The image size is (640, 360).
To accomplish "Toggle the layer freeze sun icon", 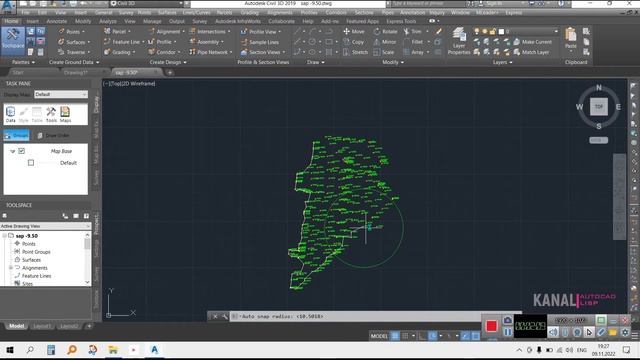I will pos(484,31).
